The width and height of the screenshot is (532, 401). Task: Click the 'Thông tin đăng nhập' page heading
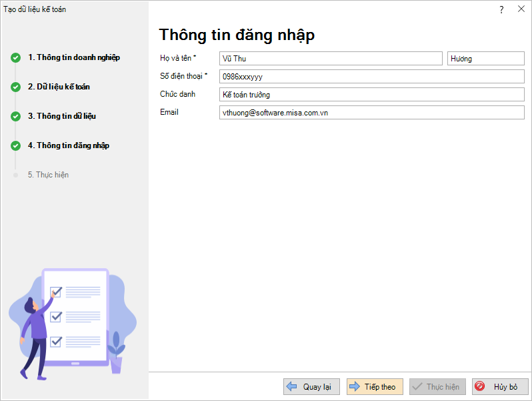pos(237,35)
